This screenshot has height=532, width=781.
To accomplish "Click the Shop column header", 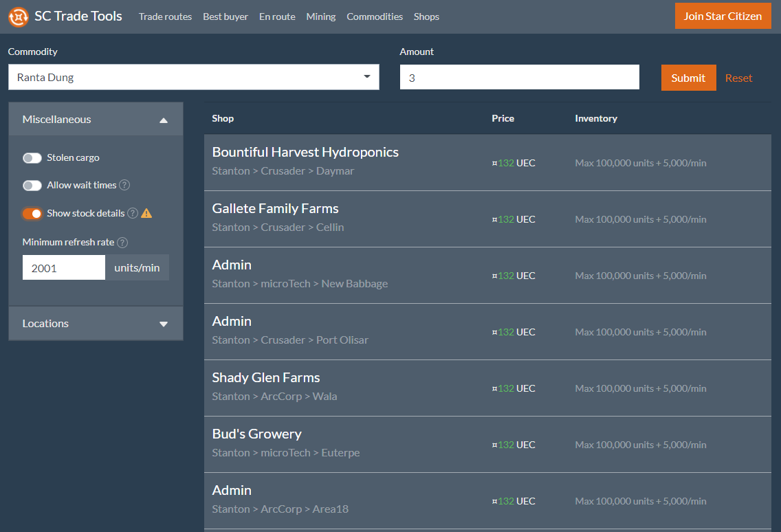I will tap(223, 118).
